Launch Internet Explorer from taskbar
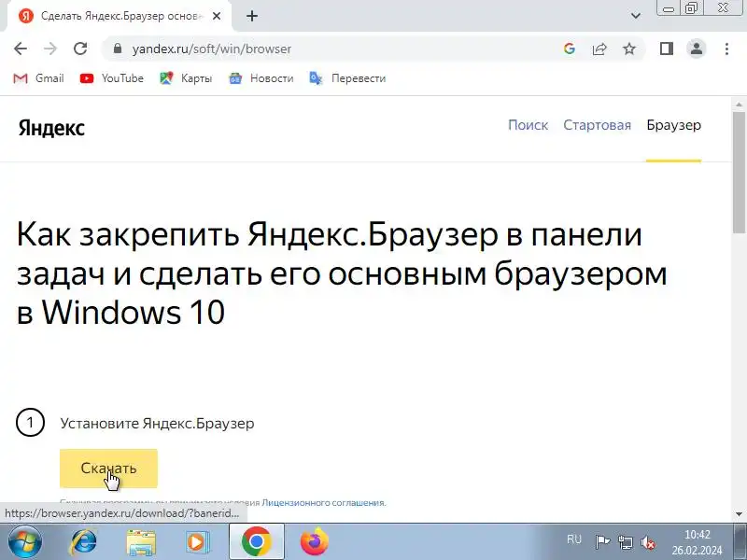The width and height of the screenshot is (747, 560). 84,542
